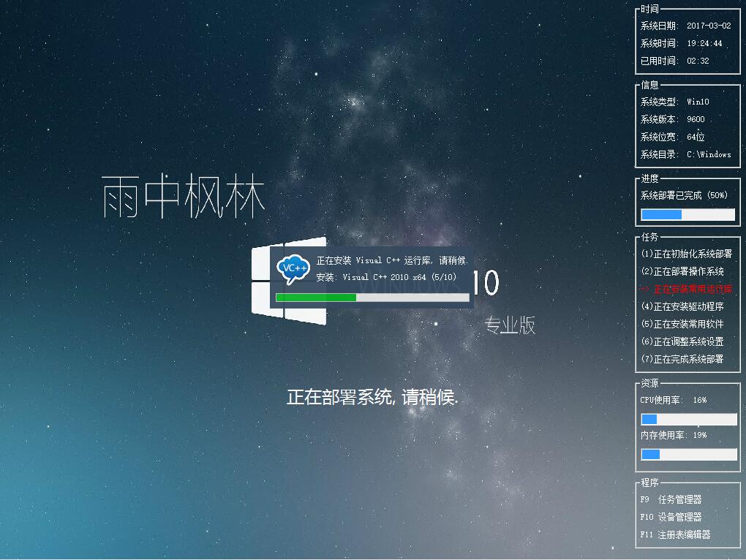The image size is (746, 560).
Task: Click the white Windows logo
Action: pos(289,281)
